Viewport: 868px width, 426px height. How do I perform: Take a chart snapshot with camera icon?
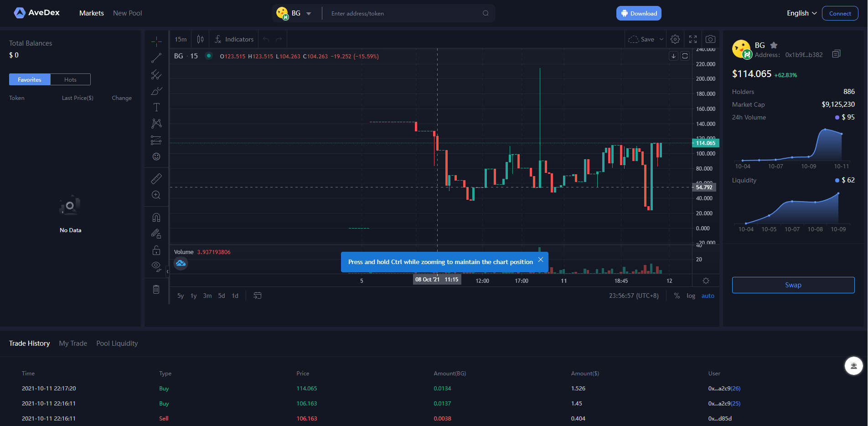(x=710, y=39)
